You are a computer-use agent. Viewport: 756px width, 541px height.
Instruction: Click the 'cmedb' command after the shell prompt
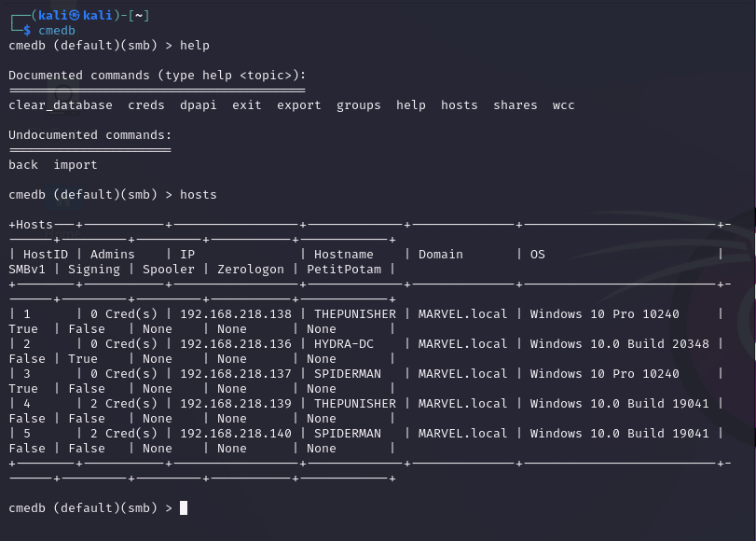[57, 31]
